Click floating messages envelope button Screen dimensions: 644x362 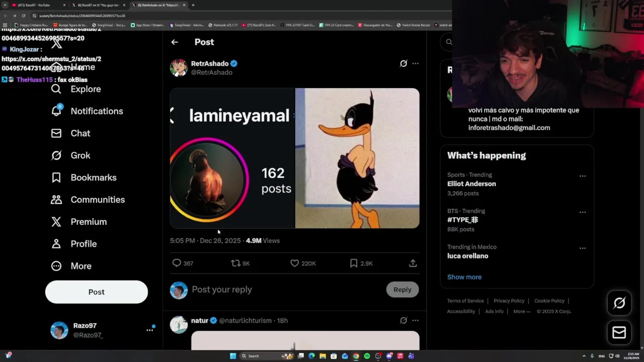point(619,333)
